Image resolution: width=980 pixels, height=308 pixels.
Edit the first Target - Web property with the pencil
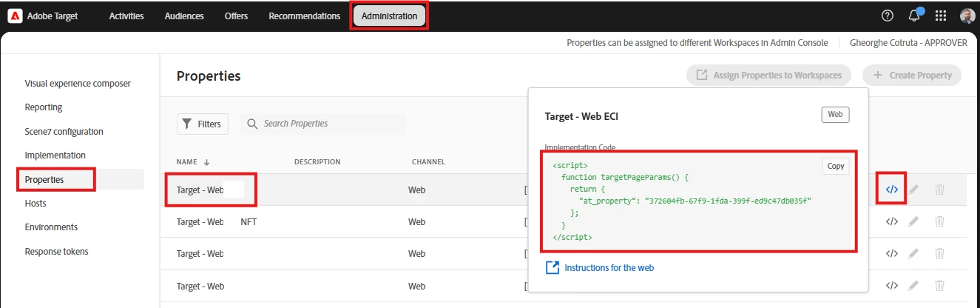tap(914, 190)
